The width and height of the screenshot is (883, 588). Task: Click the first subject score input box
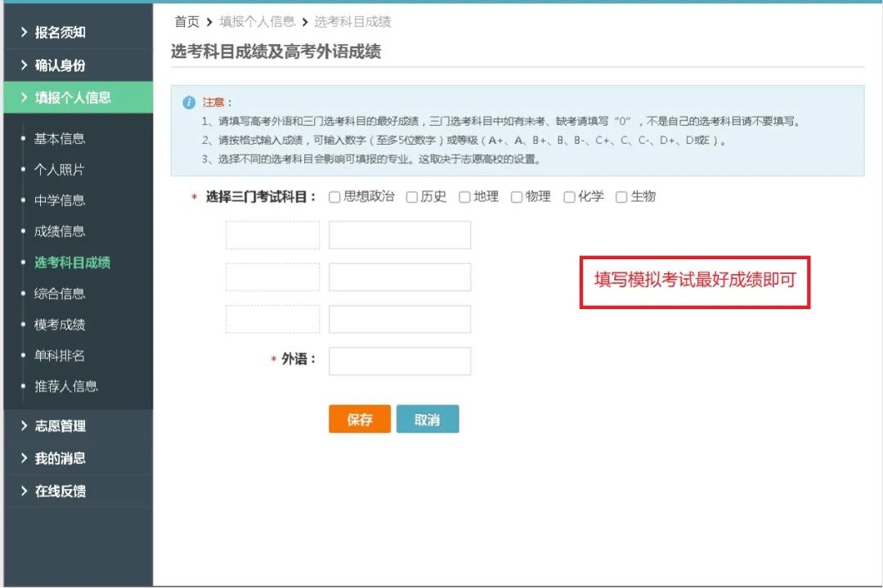click(x=400, y=235)
